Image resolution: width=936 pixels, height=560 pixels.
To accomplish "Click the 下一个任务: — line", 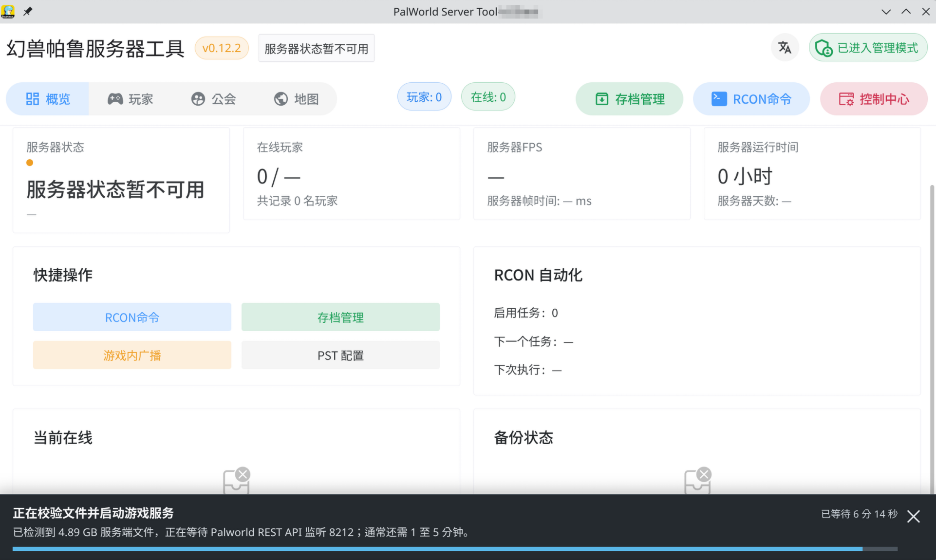I will click(533, 341).
